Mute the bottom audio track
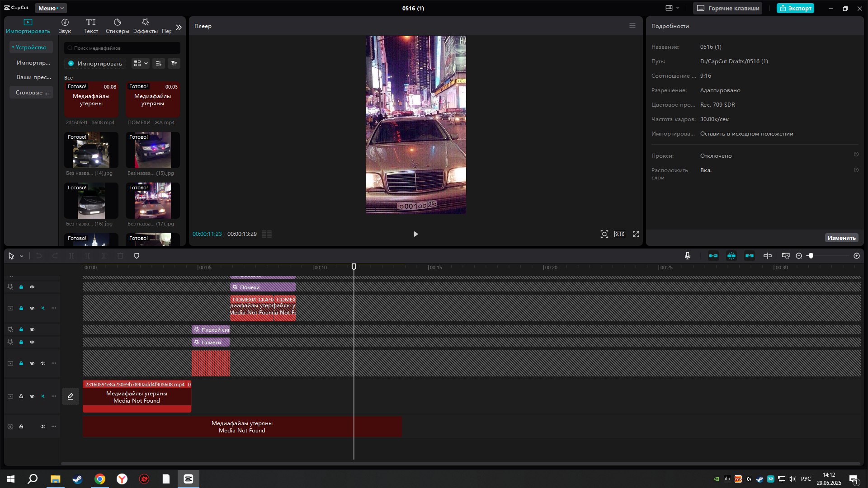Viewport: 868px width, 488px height. point(43,427)
